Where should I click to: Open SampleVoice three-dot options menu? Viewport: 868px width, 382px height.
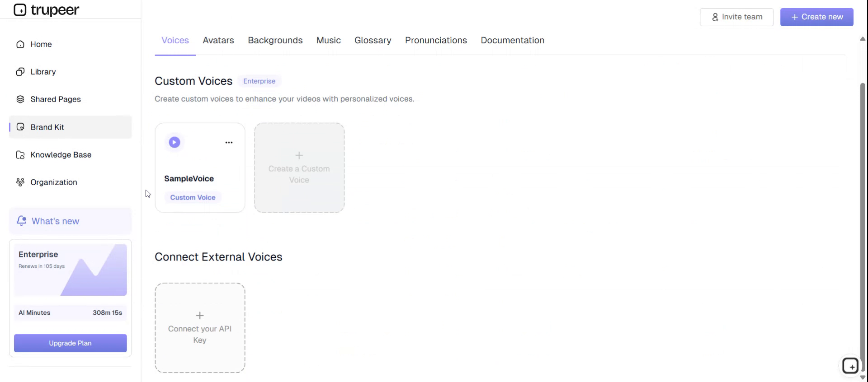(229, 143)
